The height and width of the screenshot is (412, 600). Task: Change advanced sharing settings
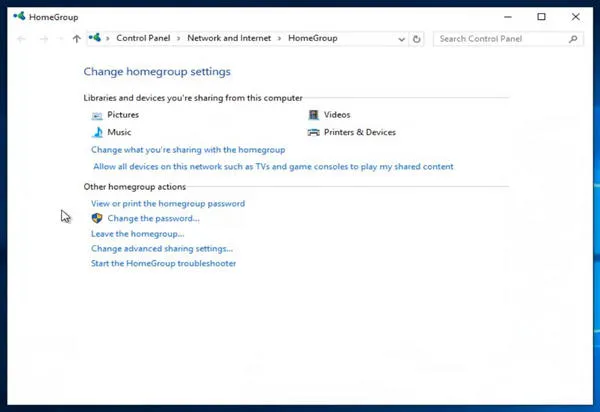click(162, 249)
